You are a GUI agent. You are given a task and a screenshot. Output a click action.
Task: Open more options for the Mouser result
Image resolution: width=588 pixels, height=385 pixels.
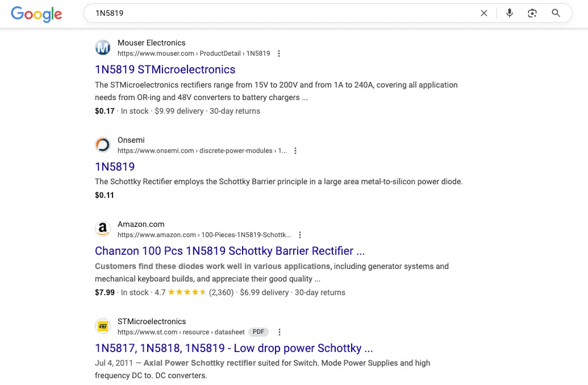(278, 53)
